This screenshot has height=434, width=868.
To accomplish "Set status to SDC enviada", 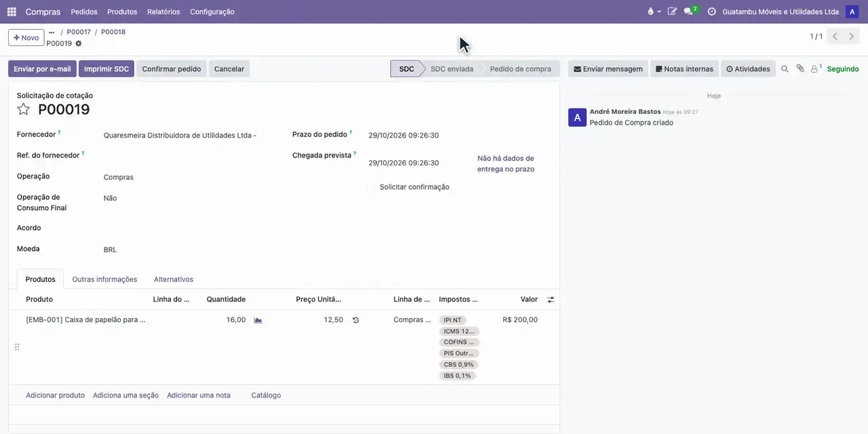I will [x=452, y=68].
